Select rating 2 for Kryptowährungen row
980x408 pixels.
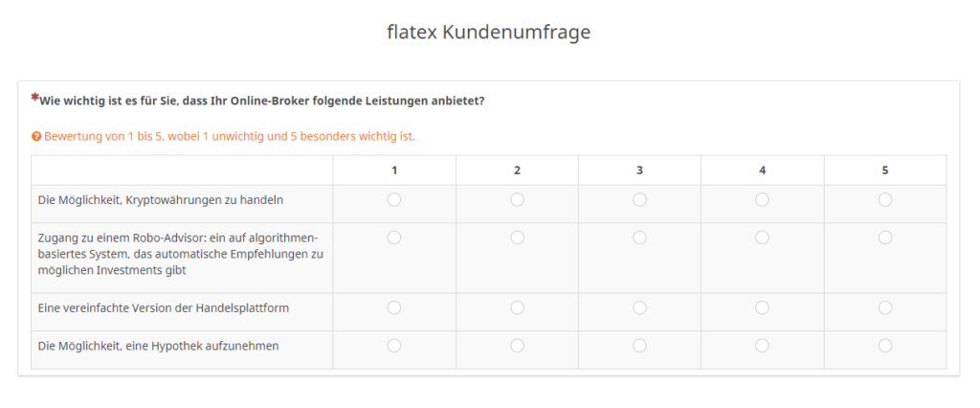click(x=517, y=199)
